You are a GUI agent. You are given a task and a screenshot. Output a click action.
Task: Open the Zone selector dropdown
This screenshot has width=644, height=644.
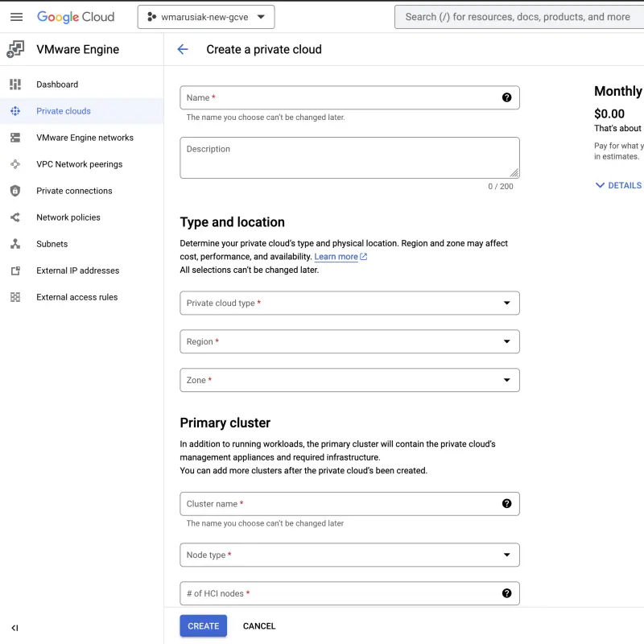pyautogui.click(x=349, y=380)
